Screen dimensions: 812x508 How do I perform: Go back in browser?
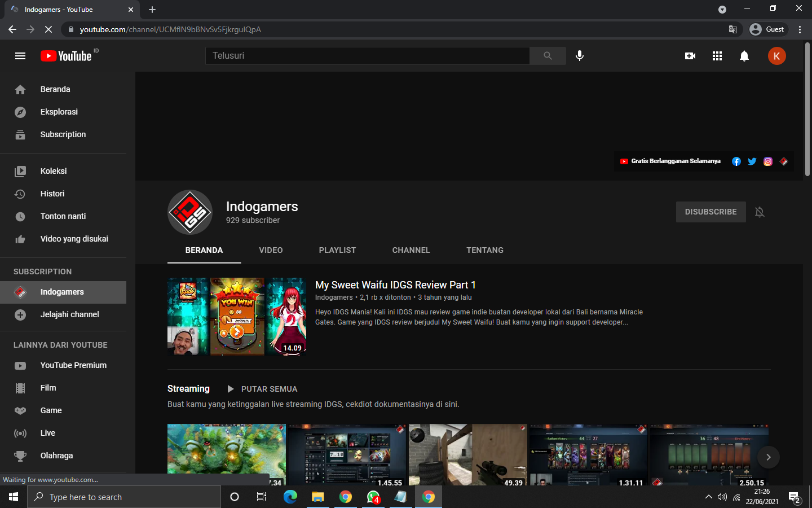pyautogui.click(x=12, y=29)
